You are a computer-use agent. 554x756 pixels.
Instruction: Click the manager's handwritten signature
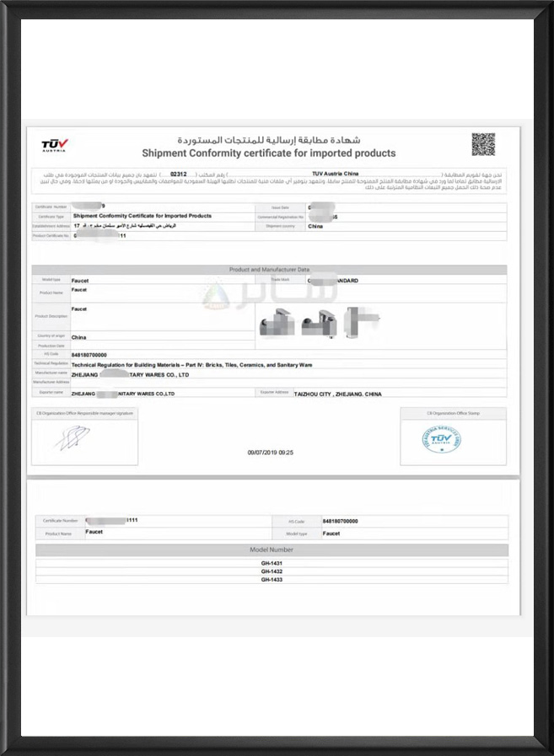[73, 438]
